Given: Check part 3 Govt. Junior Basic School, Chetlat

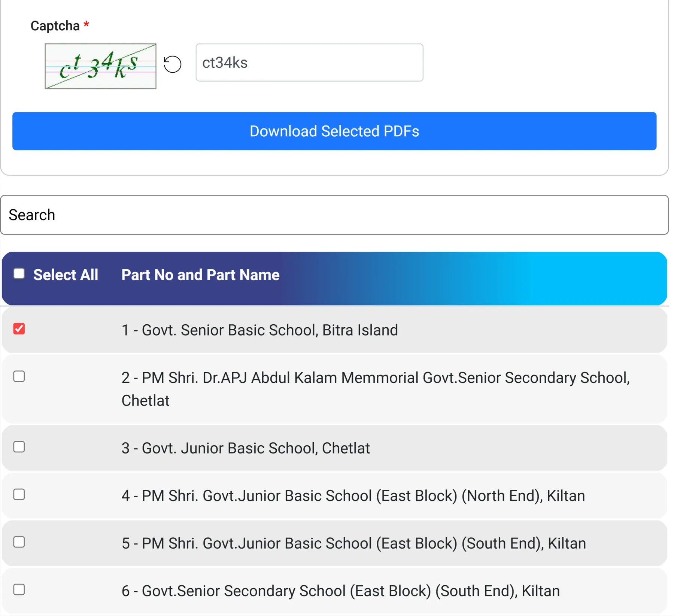Looking at the screenshot, I should pos(19,447).
